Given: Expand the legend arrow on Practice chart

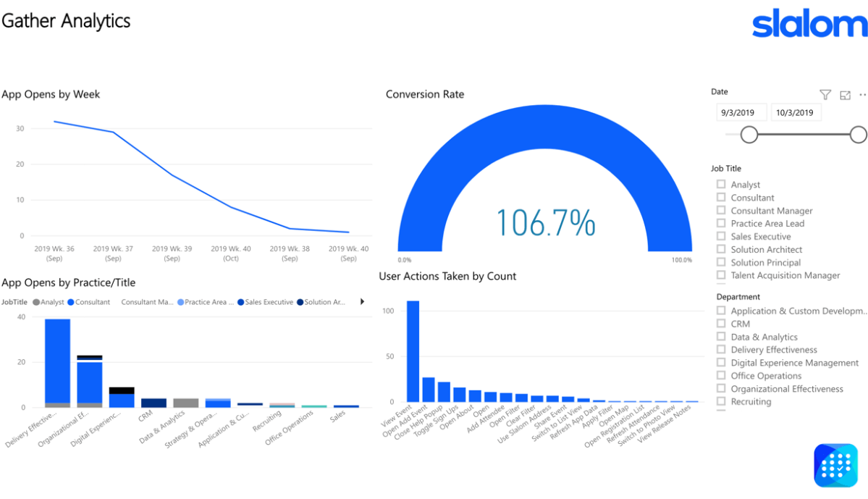Looking at the screenshot, I should pos(361,302).
